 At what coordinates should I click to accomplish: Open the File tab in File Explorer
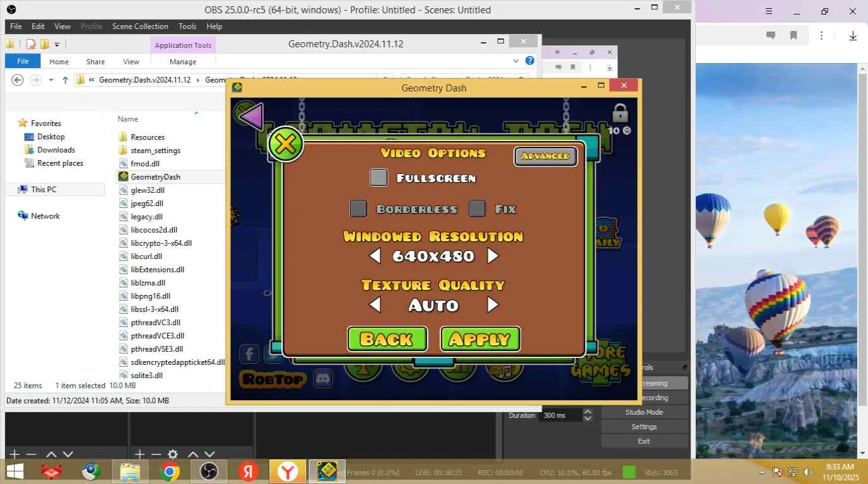tap(23, 62)
